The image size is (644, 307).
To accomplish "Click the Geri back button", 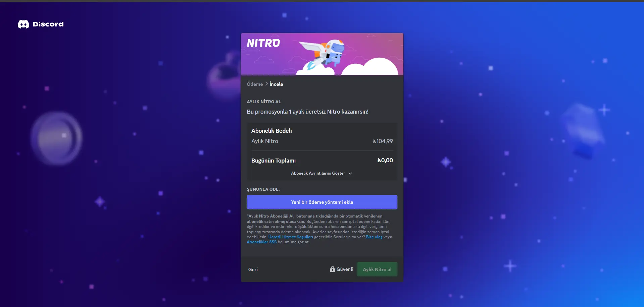I will pos(253,269).
